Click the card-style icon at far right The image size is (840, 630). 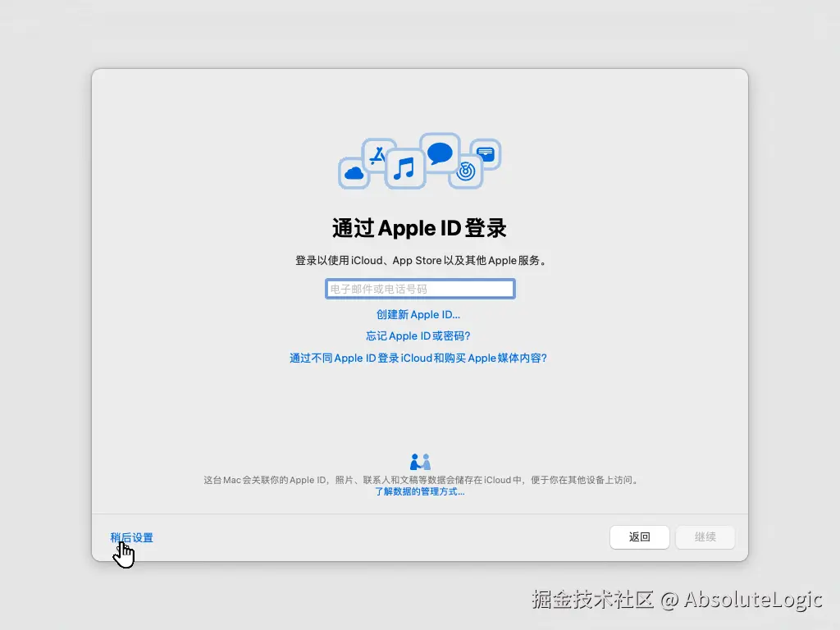486,154
